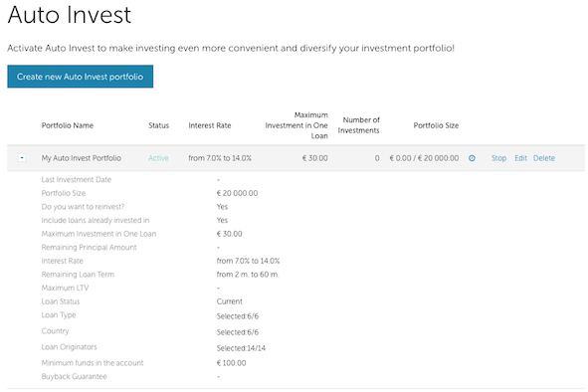Select My Auto Invest Portfolio name
588x392 pixels.
tap(82, 158)
